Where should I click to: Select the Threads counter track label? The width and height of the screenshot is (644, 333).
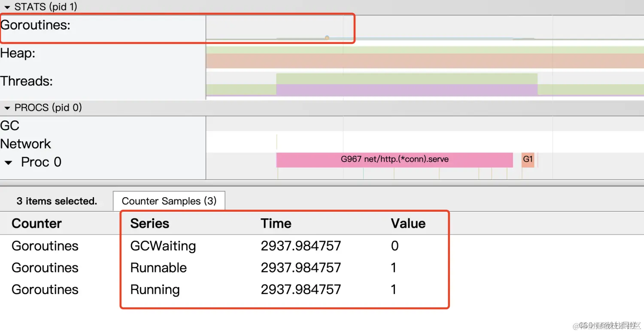(27, 81)
